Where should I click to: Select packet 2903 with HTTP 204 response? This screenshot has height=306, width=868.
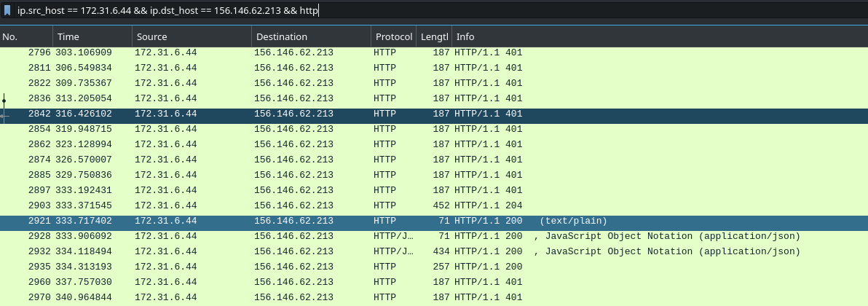pos(434,205)
